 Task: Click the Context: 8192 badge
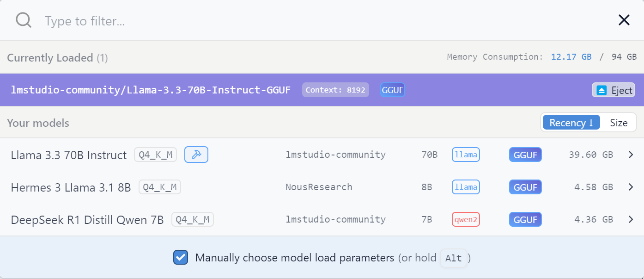click(x=335, y=90)
